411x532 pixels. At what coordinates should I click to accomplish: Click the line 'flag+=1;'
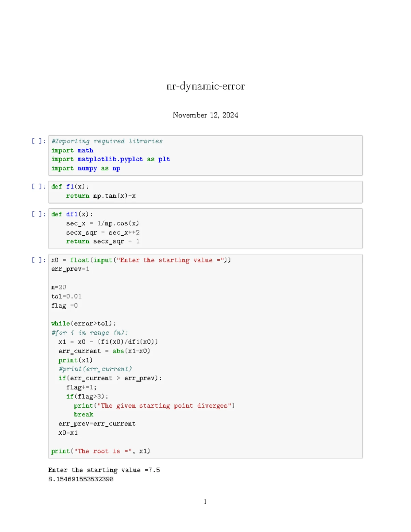pyautogui.click(x=82, y=387)
